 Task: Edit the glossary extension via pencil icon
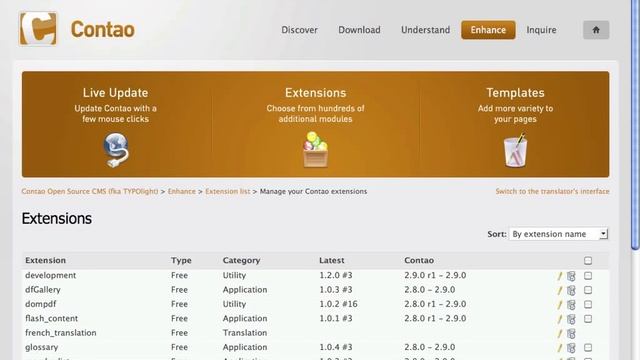(560, 348)
